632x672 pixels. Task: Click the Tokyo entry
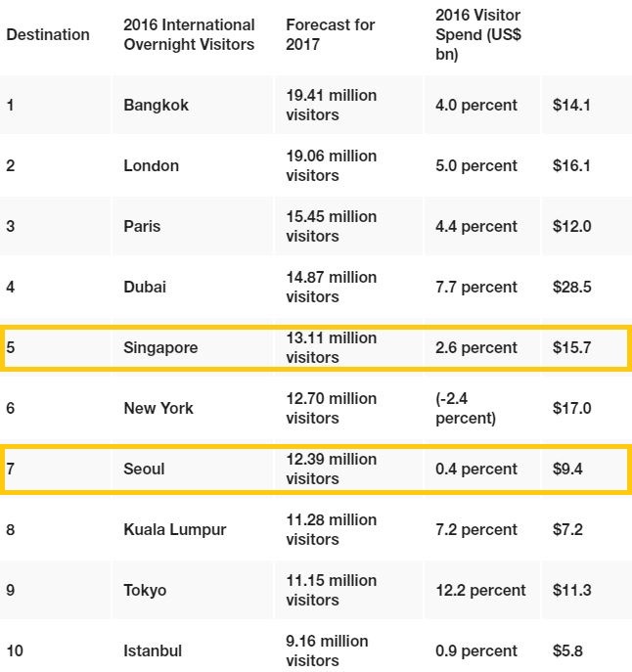(145, 590)
